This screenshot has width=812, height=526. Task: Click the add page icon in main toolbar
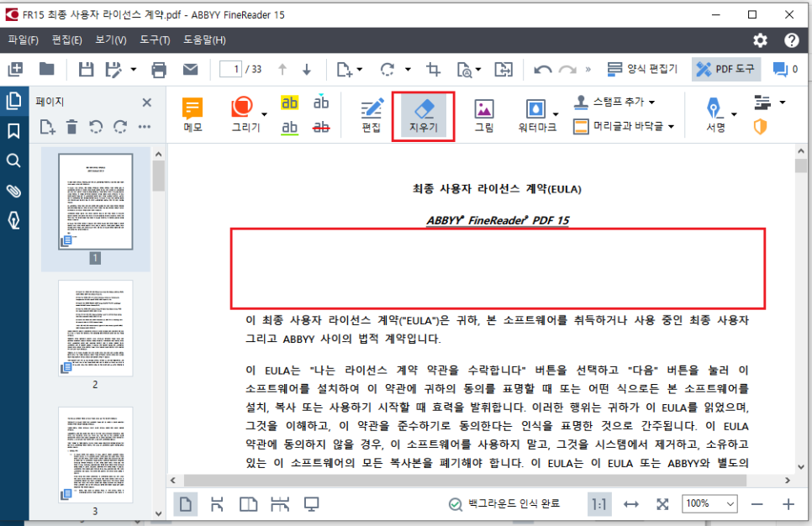click(345, 70)
